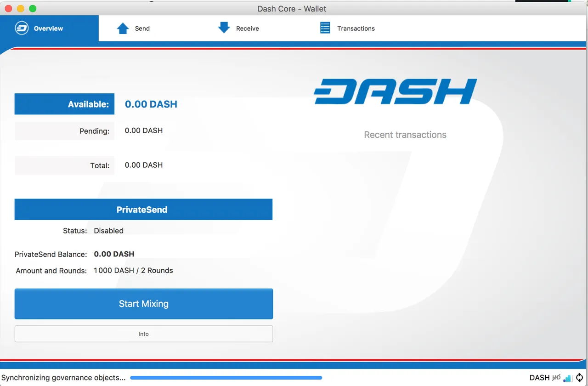Viewport: 588px width, 386px height.
Task: Click the PrivateSend header bar
Action: click(x=144, y=210)
